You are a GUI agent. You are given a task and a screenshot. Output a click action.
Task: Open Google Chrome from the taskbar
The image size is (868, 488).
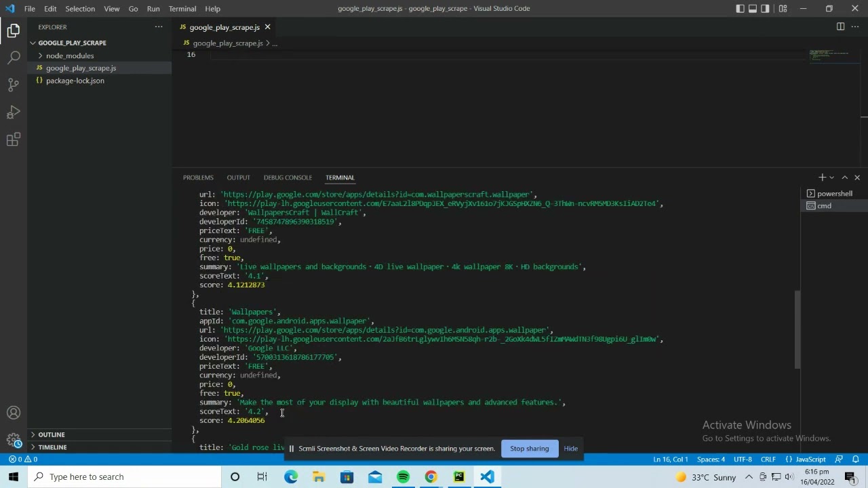(431, 476)
